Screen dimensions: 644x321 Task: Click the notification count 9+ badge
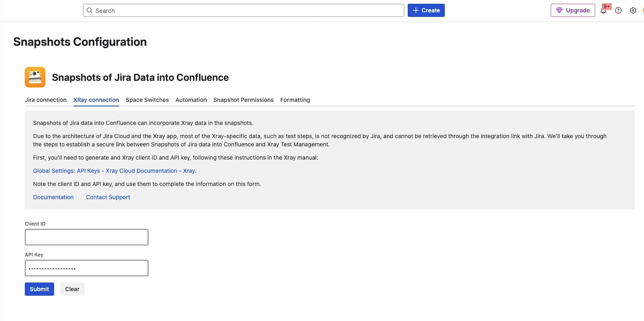(x=607, y=7)
